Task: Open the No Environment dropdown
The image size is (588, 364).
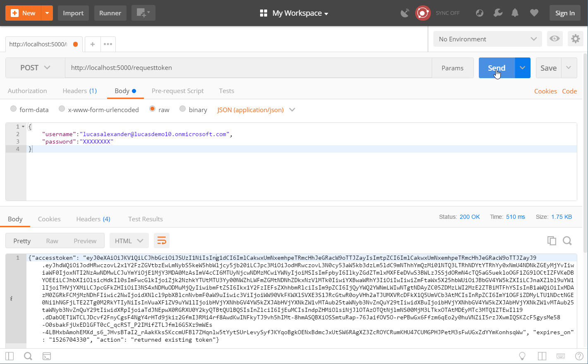Action: coord(488,39)
